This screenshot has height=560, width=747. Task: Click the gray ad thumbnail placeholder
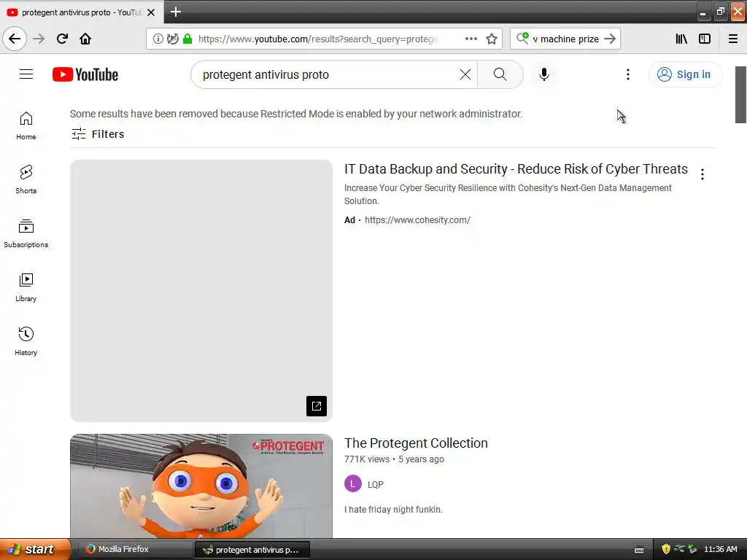tap(201, 290)
